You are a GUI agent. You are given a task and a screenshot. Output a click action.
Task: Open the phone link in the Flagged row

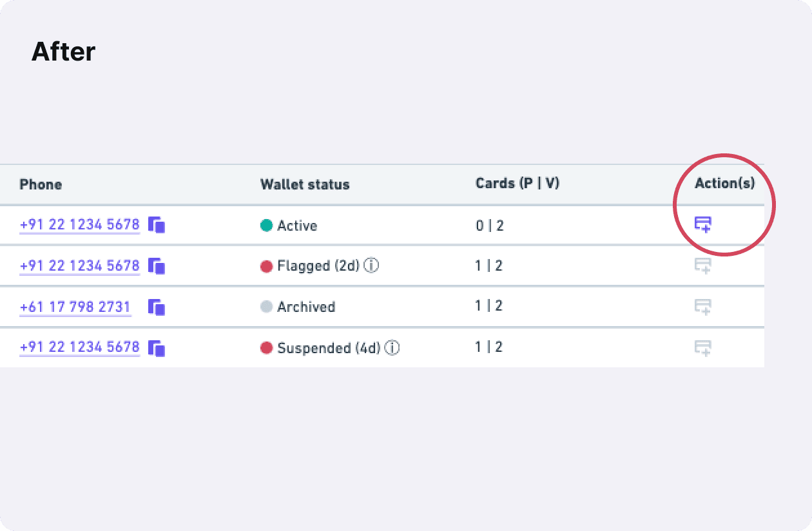click(80, 266)
